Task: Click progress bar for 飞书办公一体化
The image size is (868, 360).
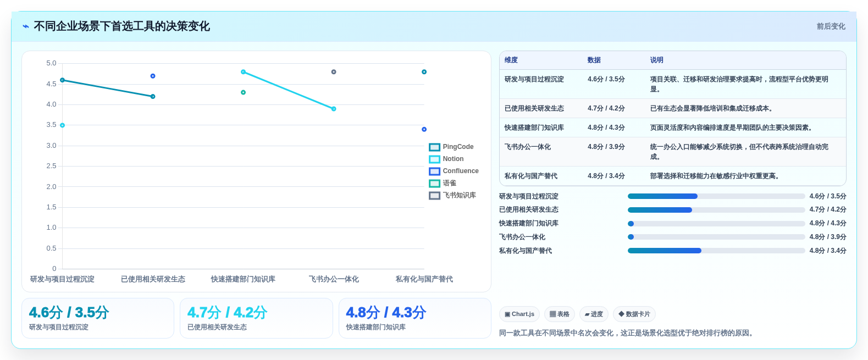Action: click(x=716, y=237)
